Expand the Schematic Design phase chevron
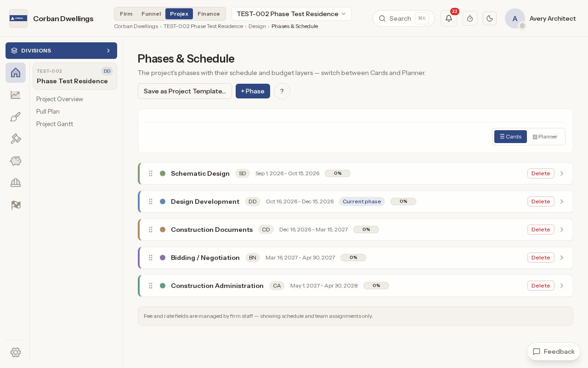 pyautogui.click(x=561, y=173)
